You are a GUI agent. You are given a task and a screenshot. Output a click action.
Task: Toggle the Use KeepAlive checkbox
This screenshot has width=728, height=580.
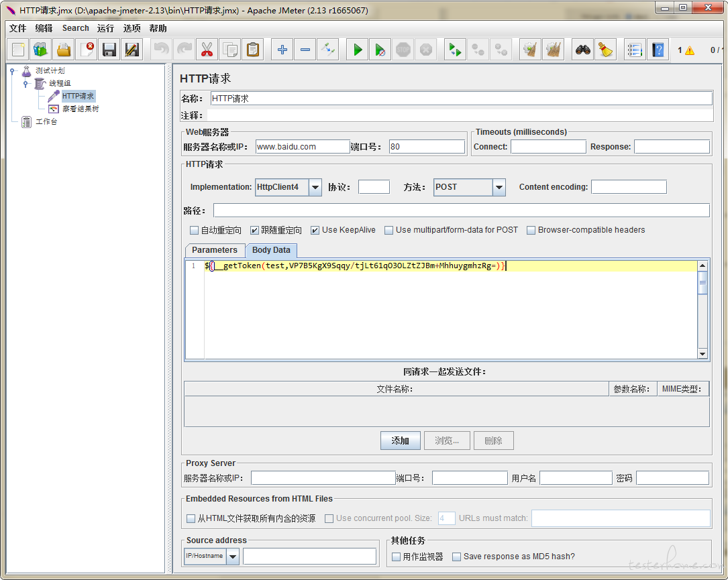pos(315,230)
